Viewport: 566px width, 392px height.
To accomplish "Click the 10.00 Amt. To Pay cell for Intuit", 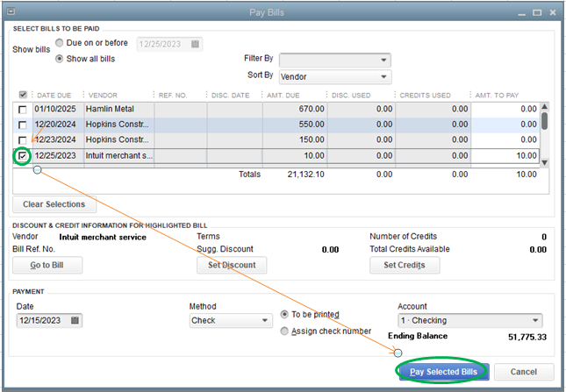I will [505, 156].
